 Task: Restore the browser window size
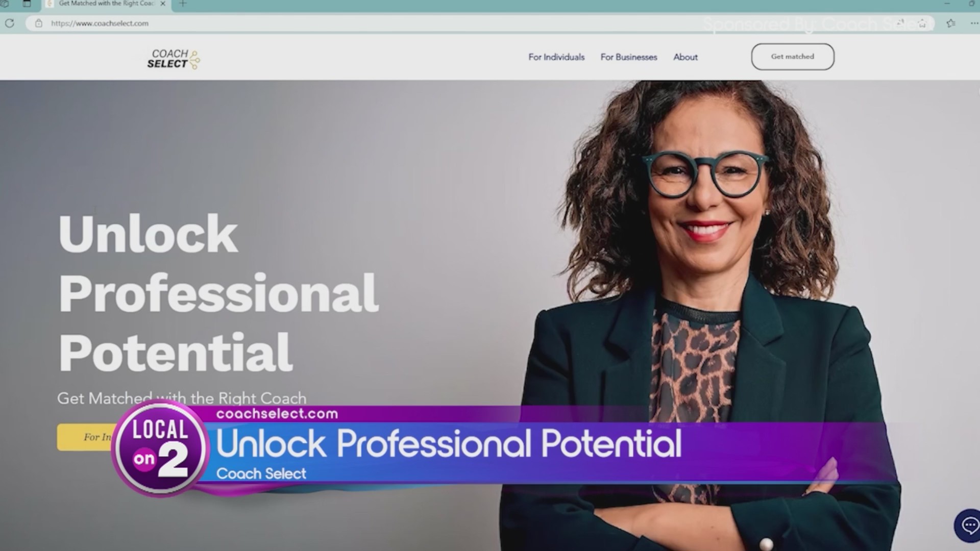pyautogui.click(x=971, y=4)
